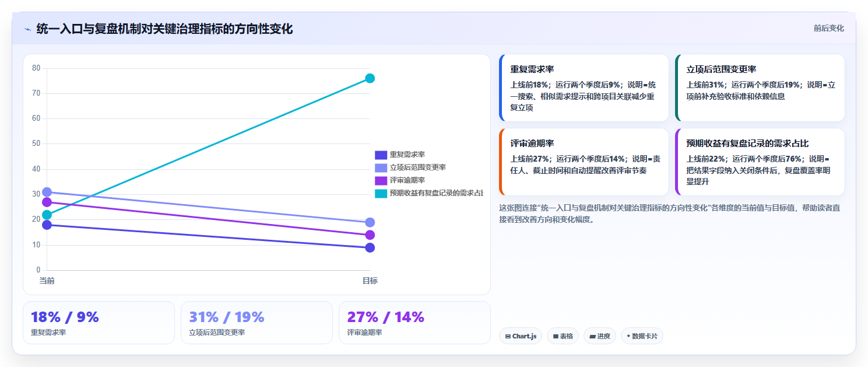Image resolution: width=868 pixels, height=367 pixels.
Task: Open the 评审逾期率 info card title
Action: [532, 144]
